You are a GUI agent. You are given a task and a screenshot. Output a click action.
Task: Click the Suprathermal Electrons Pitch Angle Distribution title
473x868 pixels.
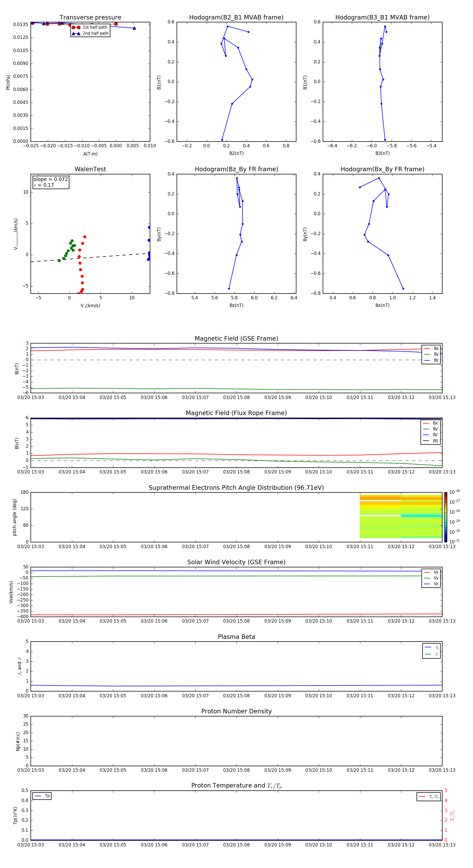tap(236, 488)
